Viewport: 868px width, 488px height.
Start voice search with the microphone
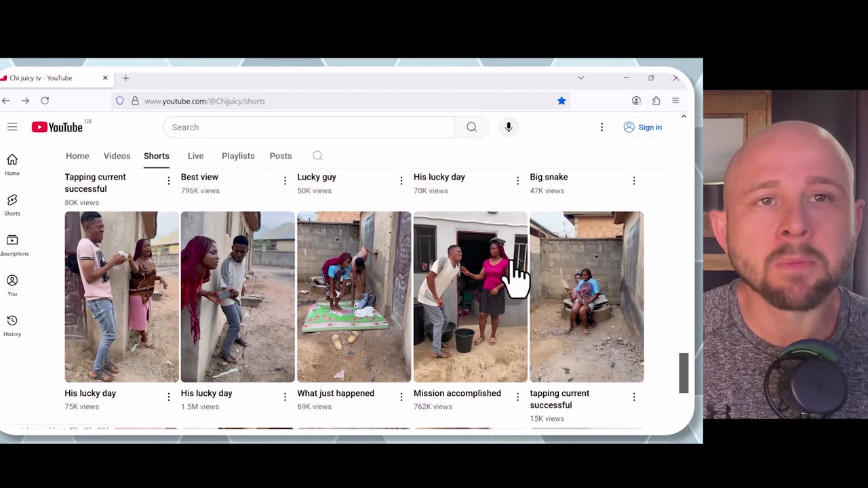pyautogui.click(x=509, y=127)
